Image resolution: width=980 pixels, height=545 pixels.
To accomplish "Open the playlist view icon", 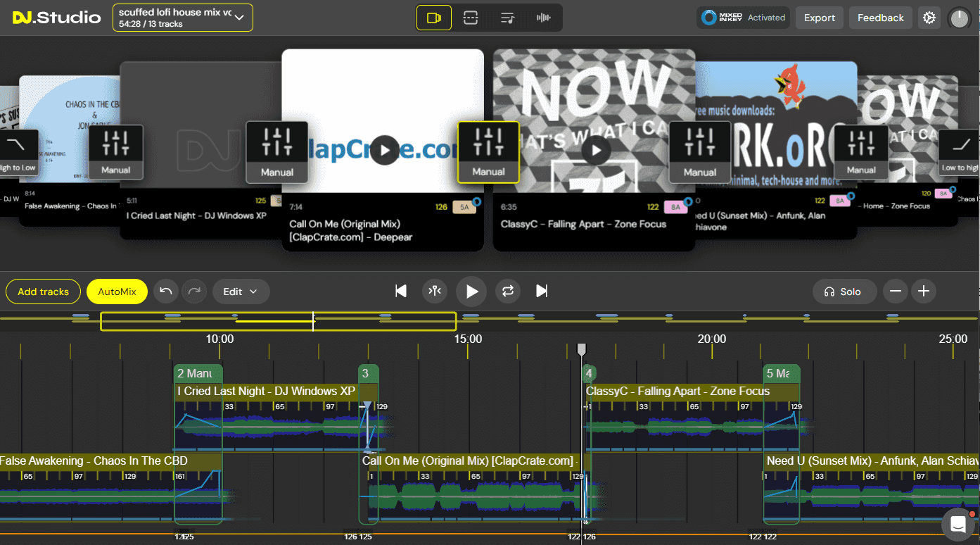I will (507, 18).
